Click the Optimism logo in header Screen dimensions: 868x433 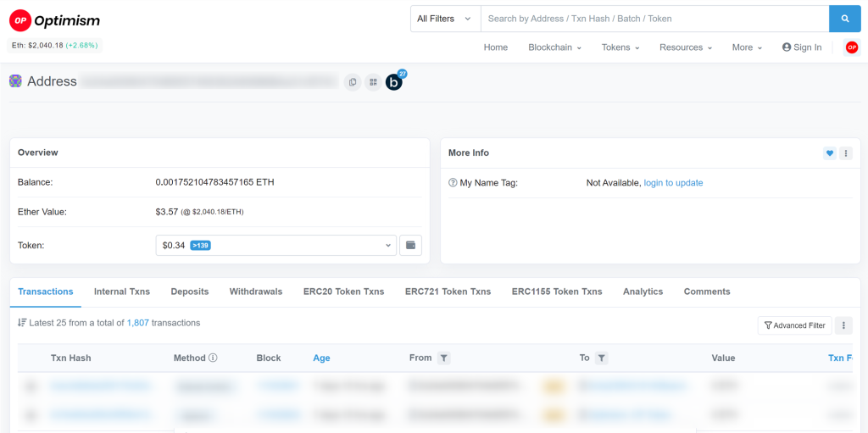[54, 20]
